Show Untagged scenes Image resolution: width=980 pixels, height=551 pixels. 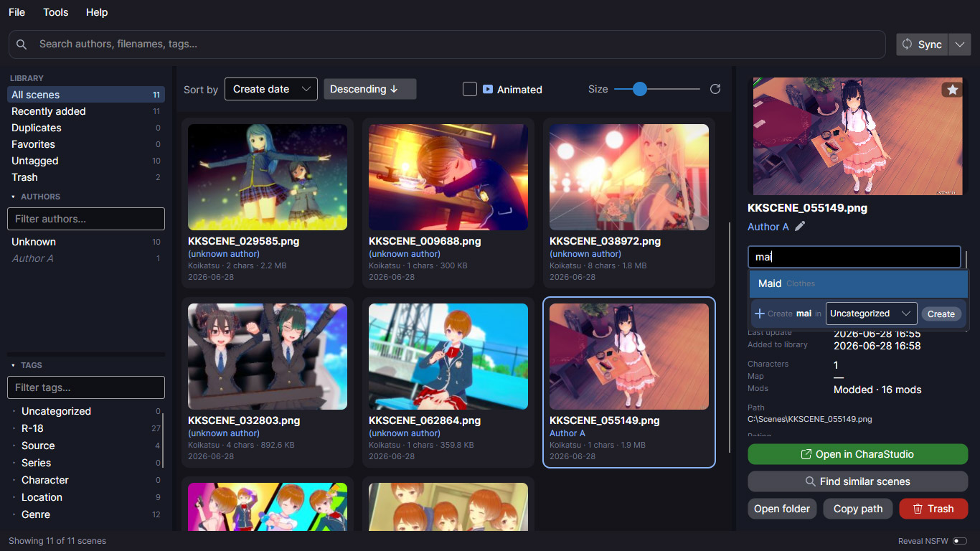(x=86, y=161)
